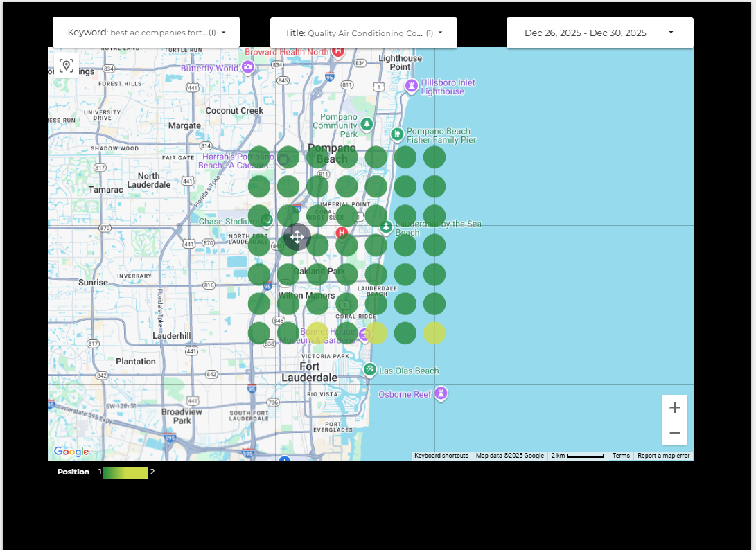756x550 pixels.
Task: Click the yellow rank dot at far right
Action: click(x=434, y=333)
